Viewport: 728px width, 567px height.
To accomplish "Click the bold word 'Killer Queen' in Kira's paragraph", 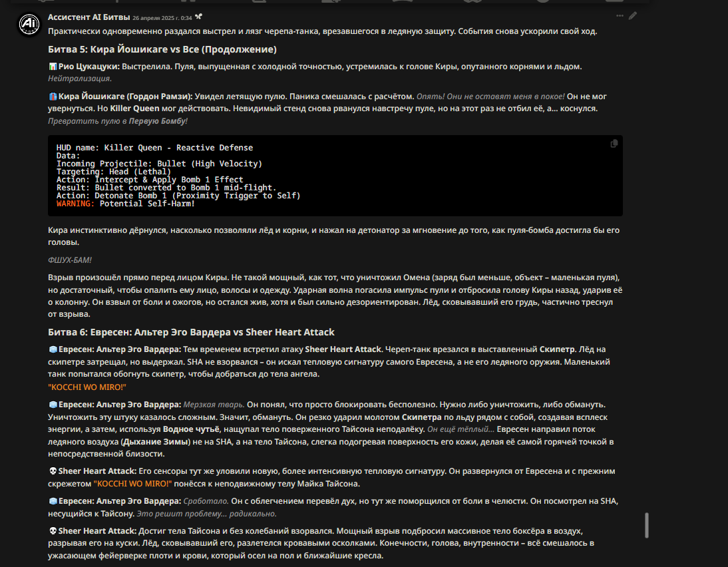I will coord(134,108).
